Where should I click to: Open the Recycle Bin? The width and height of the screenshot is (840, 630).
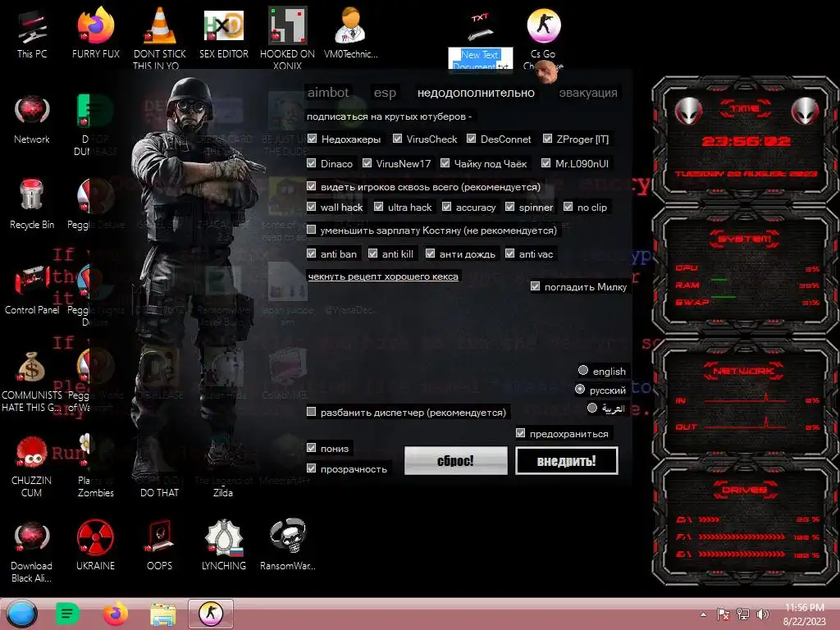tap(32, 204)
